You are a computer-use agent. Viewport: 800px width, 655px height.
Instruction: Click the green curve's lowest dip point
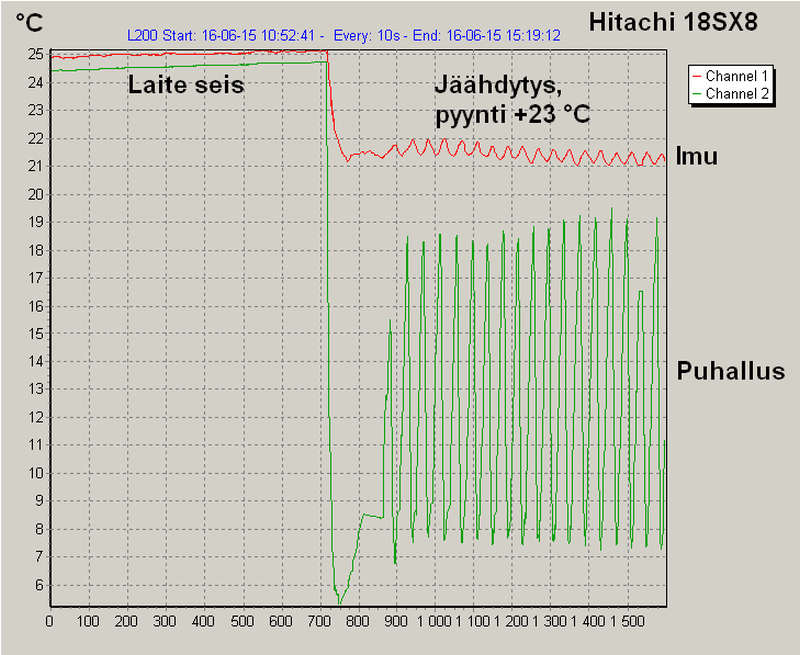point(340,603)
